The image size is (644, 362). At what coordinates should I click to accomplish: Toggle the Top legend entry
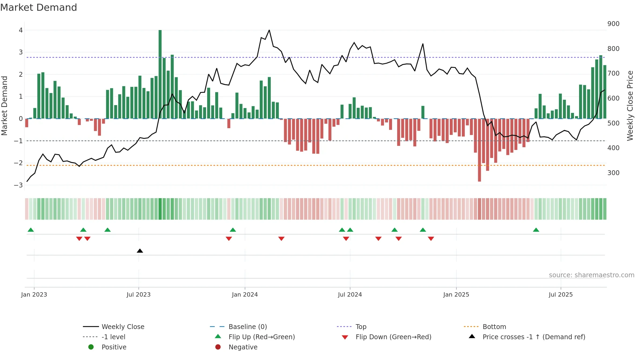(x=352, y=327)
